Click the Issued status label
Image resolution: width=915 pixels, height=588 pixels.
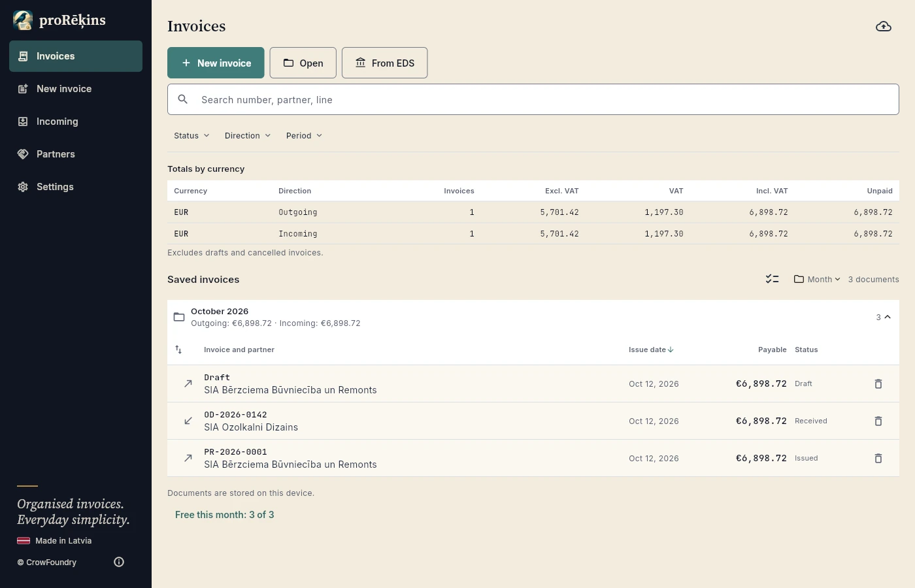point(807,458)
